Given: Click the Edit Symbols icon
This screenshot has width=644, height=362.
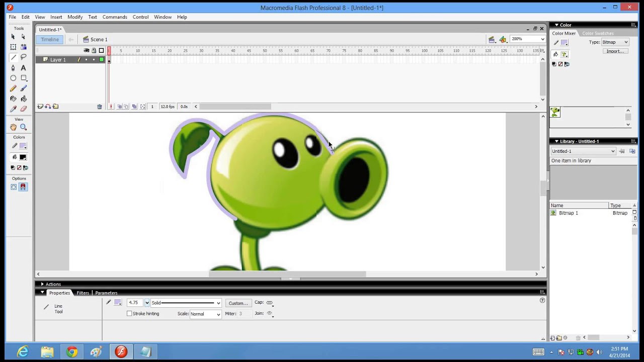Looking at the screenshot, I should pos(503,39).
